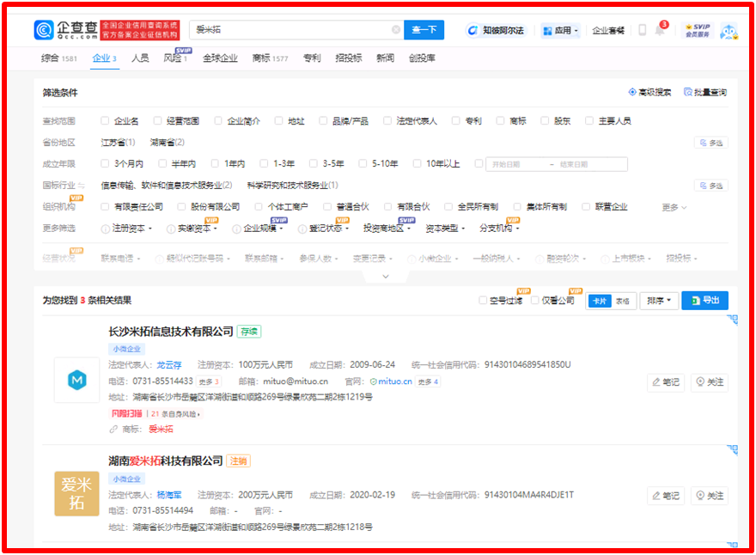Image resolution: width=756 pixels, height=555 pixels.
Task: Click the 导出 export button
Action: click(x=704, y=301)
